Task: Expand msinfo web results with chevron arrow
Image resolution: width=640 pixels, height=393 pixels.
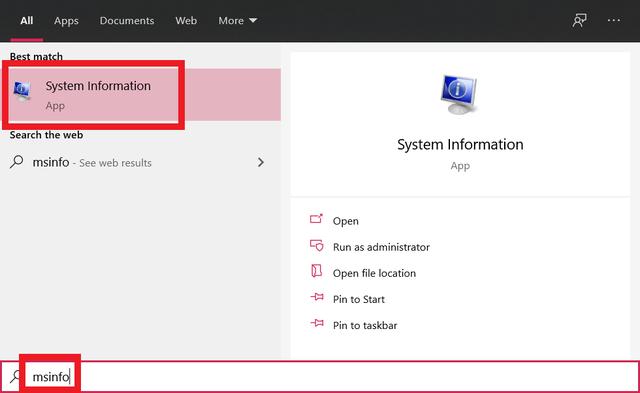Action: point(260,162)
